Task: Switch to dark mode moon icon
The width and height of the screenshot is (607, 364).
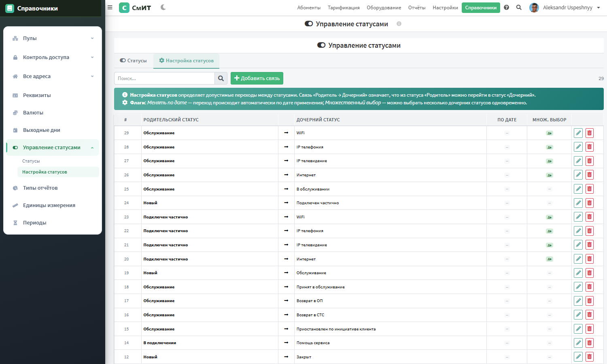Action: click(x=163, y=7)
